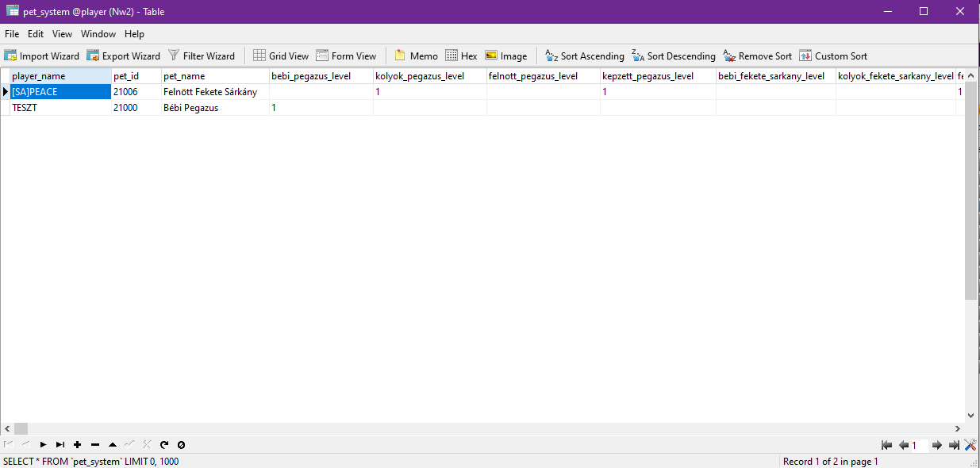Launch the Filter Wizard
This screenshot has width=980, height=468.
point(202,56)
